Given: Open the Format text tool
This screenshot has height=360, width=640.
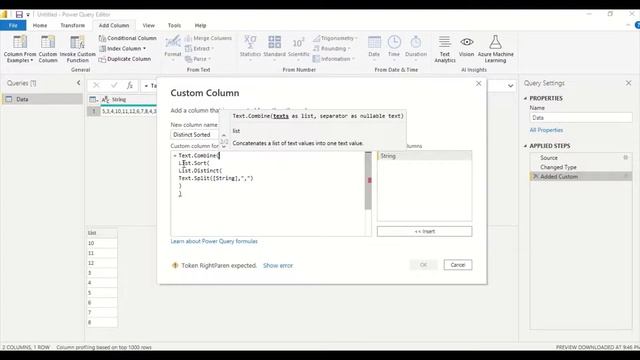Looking at the screenshot, I should [173, 48].
